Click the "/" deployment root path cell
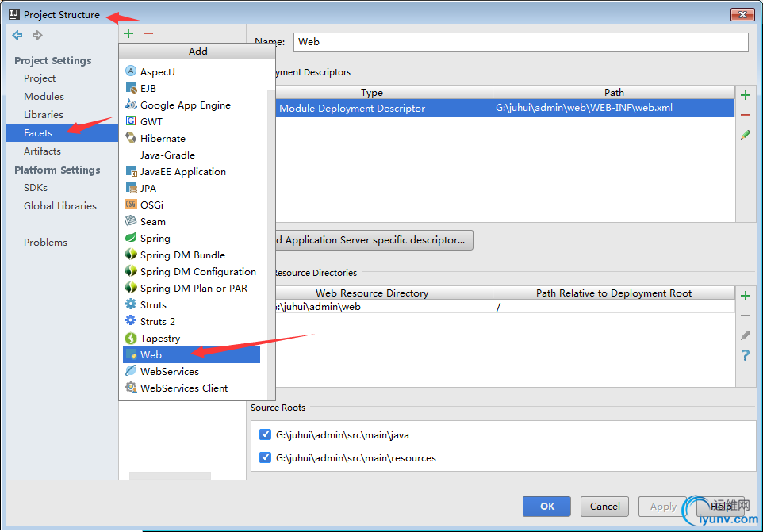Screen dimensions: 763x532 pos(614,306)
